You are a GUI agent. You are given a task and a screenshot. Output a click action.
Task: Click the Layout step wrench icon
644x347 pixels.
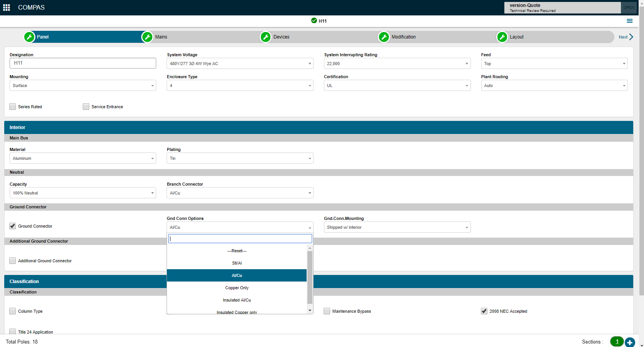502,37
